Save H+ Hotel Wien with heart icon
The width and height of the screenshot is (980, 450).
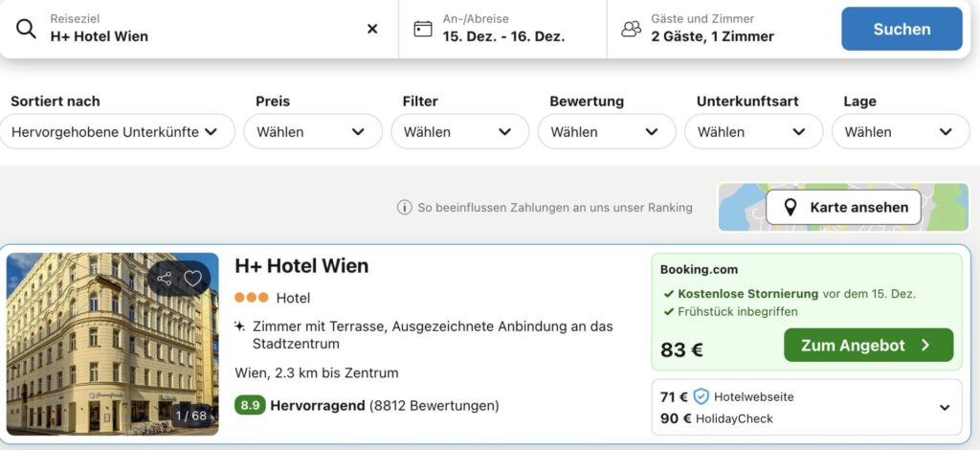[193, 279]
